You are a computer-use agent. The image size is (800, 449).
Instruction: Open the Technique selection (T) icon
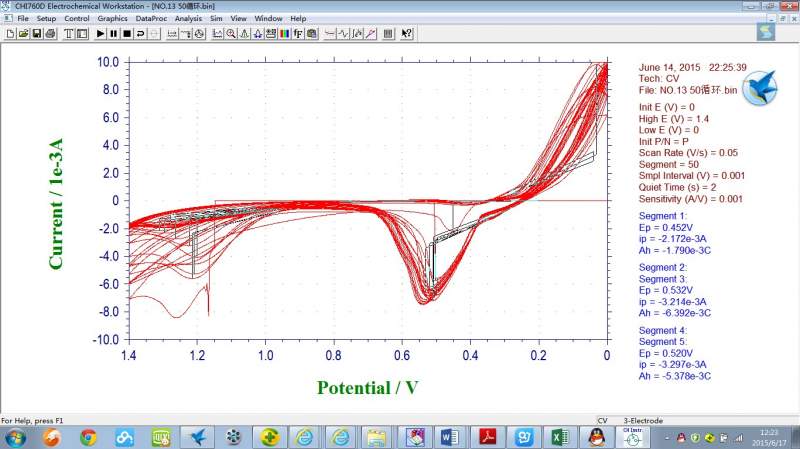[69, 34]
